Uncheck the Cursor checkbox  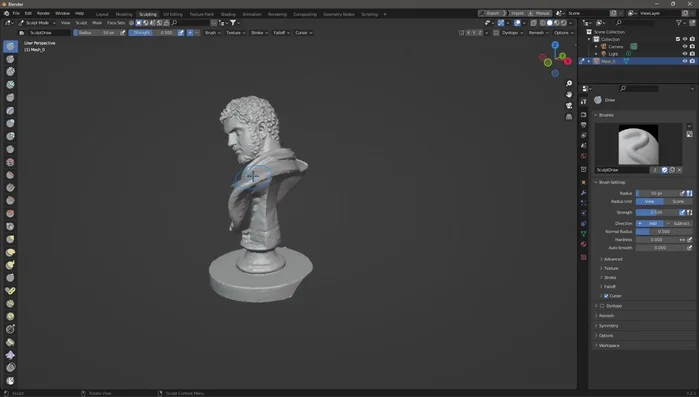pos(606,296)
